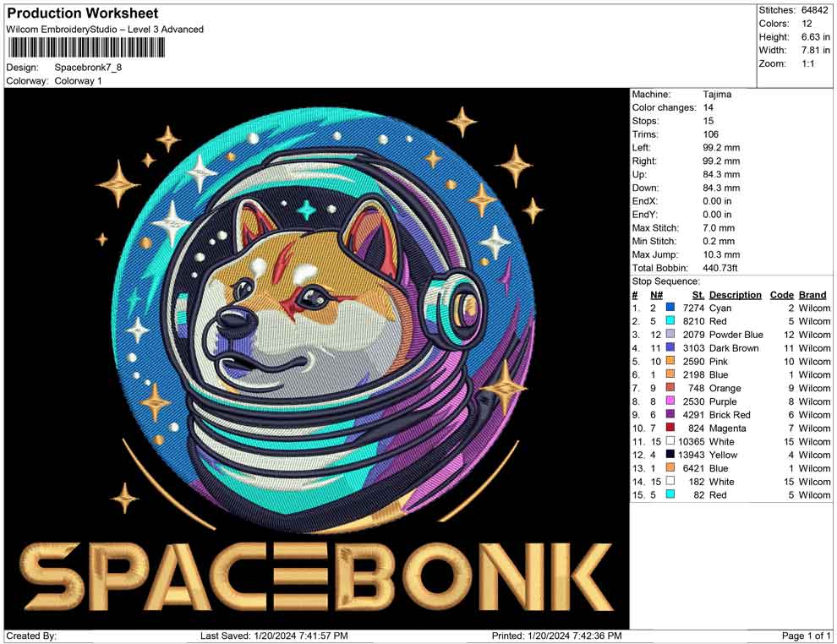Select the Powder Blue row's color swatch
Viewport: 837px width, 644px height.
coord(670,334)
